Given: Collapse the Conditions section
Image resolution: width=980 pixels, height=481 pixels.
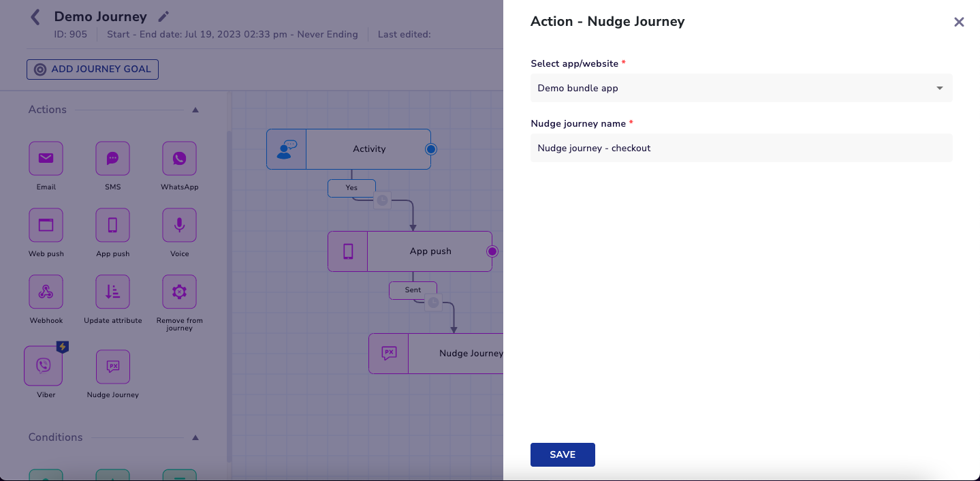Looking at the screenshot, I should pos(195,437).
